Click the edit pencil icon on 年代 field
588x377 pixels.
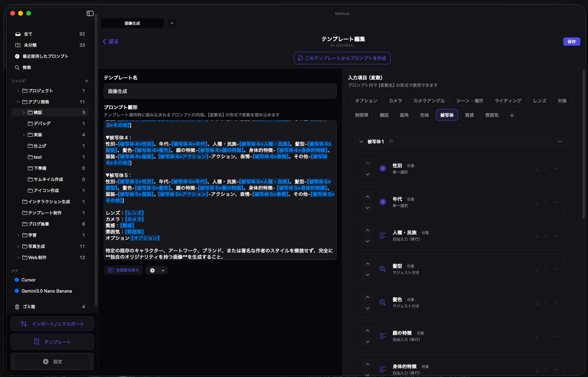click(545, 202)
